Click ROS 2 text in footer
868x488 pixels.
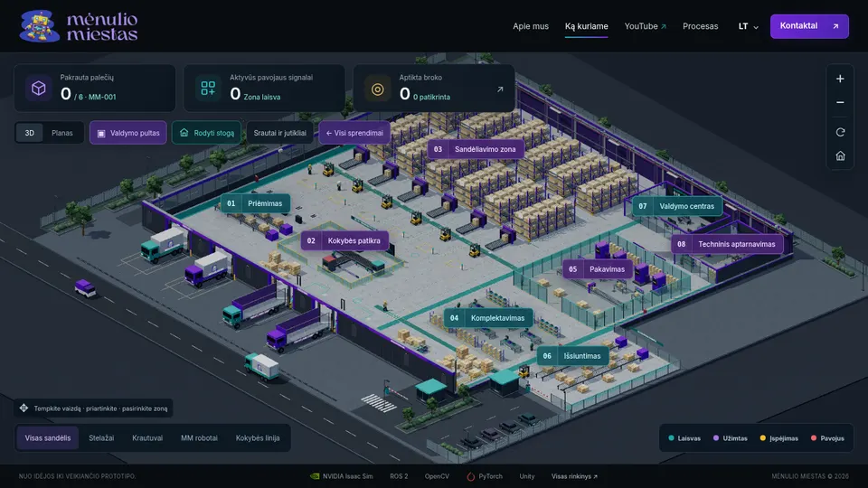click(399, 476)
